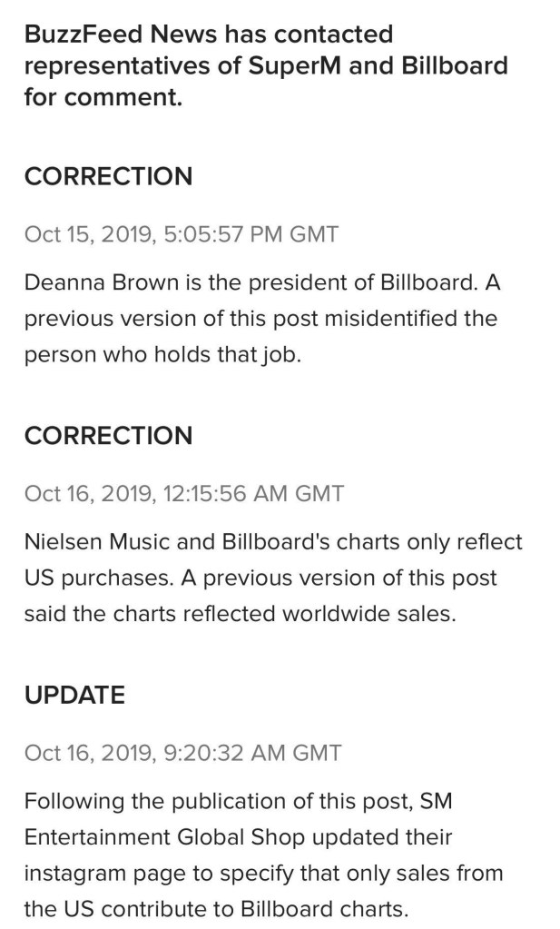
Task: Click the bold BuzzFeed News contacted paragraph
Action: 266,65
